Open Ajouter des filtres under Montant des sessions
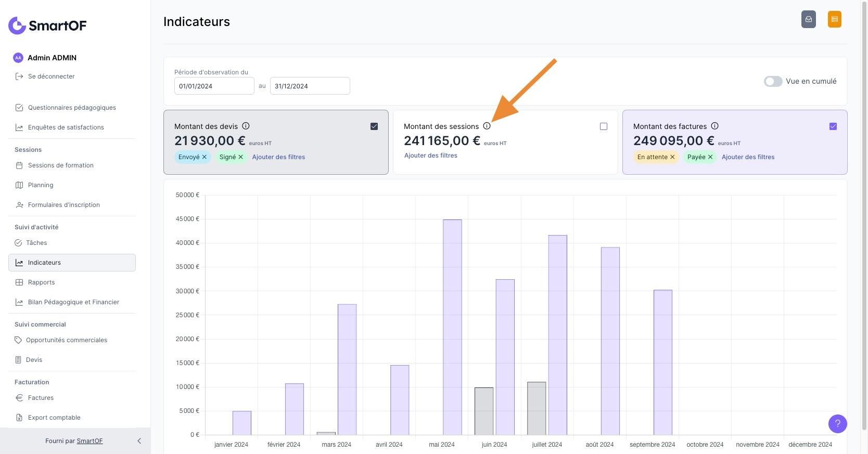Screen dimensions: 868x454 point(430,155)
